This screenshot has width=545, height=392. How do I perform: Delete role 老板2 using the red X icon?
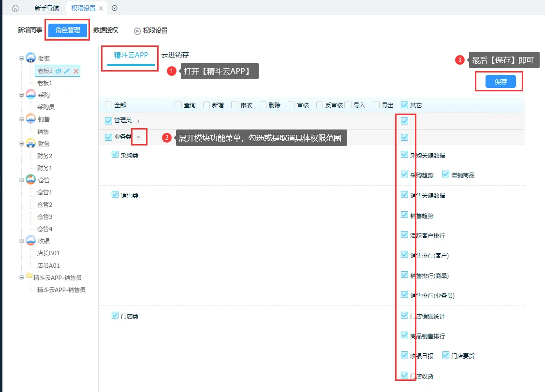click(x=76, y=71)
